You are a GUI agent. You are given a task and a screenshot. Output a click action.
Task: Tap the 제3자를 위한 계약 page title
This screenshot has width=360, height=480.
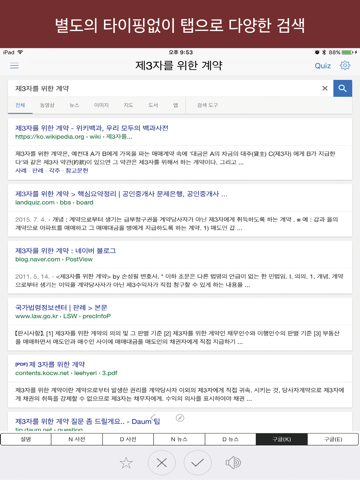[179, 65]
